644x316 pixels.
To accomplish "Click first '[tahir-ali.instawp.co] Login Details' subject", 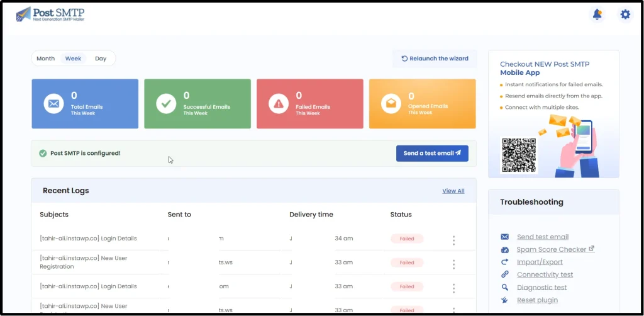I will [x=88, y=239].
